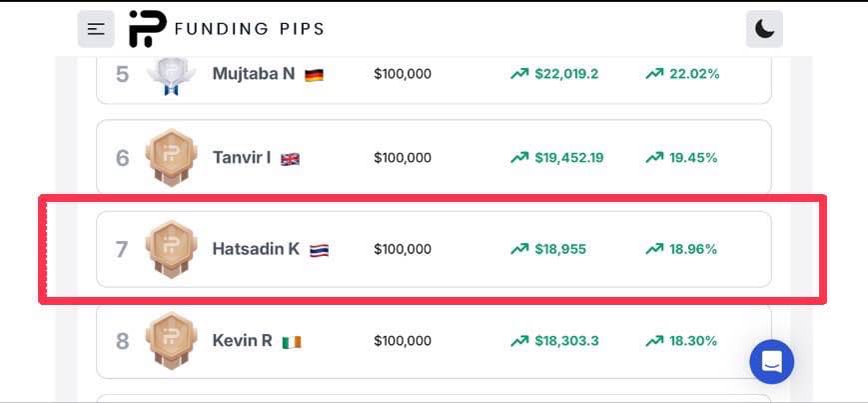Click Hatsadin K's bronze badge
This screenshot has width=868, height=403.
coord(171,249)
